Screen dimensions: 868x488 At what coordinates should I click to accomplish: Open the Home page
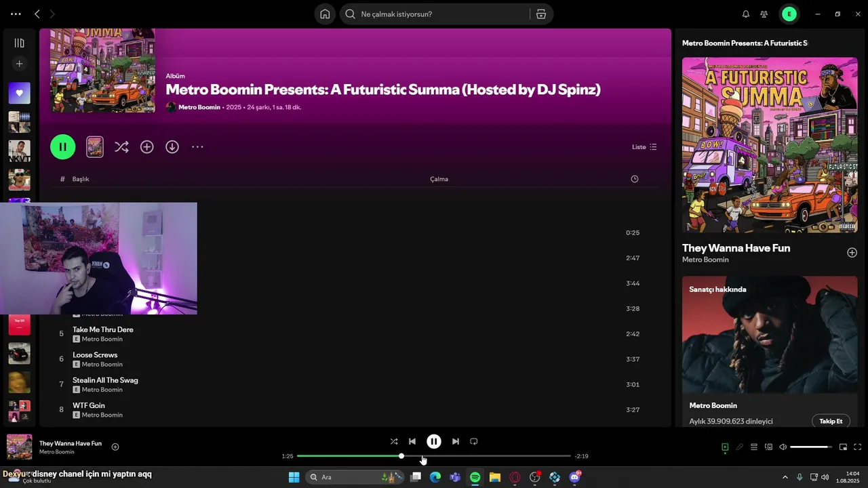pyautogui.click(x=325, y=14)
